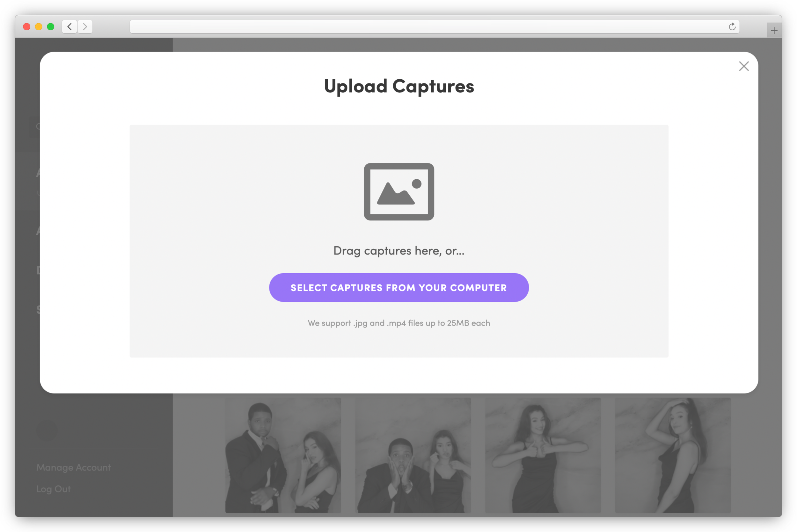Click the profile avatar circle in sidebar

click(x=47, y=431)
